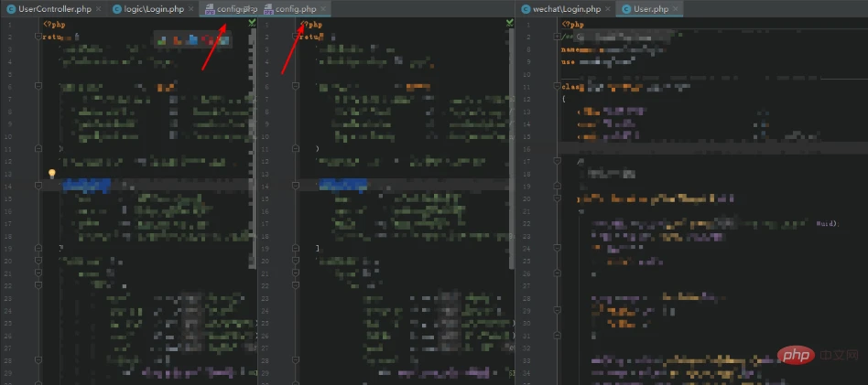This screenshot has width=868, height=385.
Task: Switch to the wechat\Login.php tab
Action: pyautogui.click(x=567, y=9)
